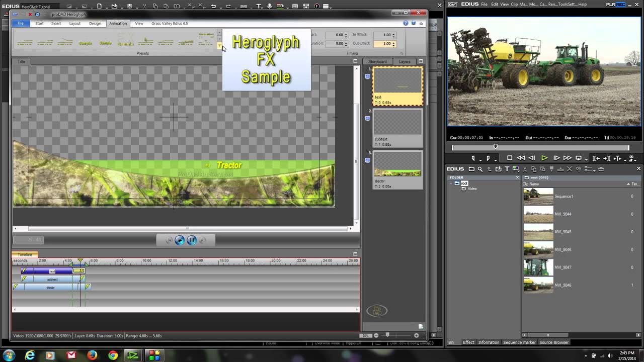Click the blue play button in Heroglyph preview
The image size is (644, 362).
[180, 240]
